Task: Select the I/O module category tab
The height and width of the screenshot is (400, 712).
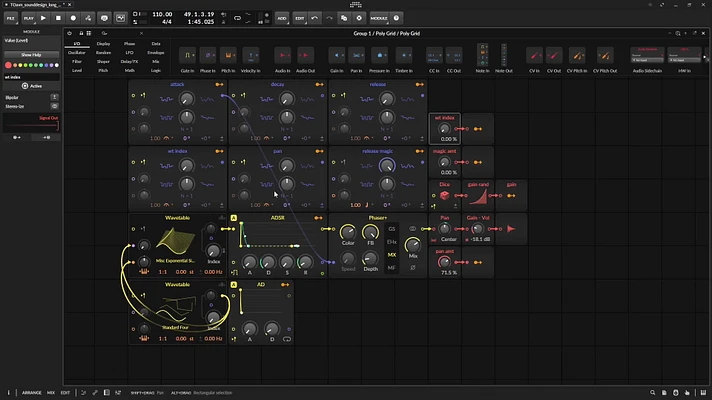Action: (x=77, y=44)
